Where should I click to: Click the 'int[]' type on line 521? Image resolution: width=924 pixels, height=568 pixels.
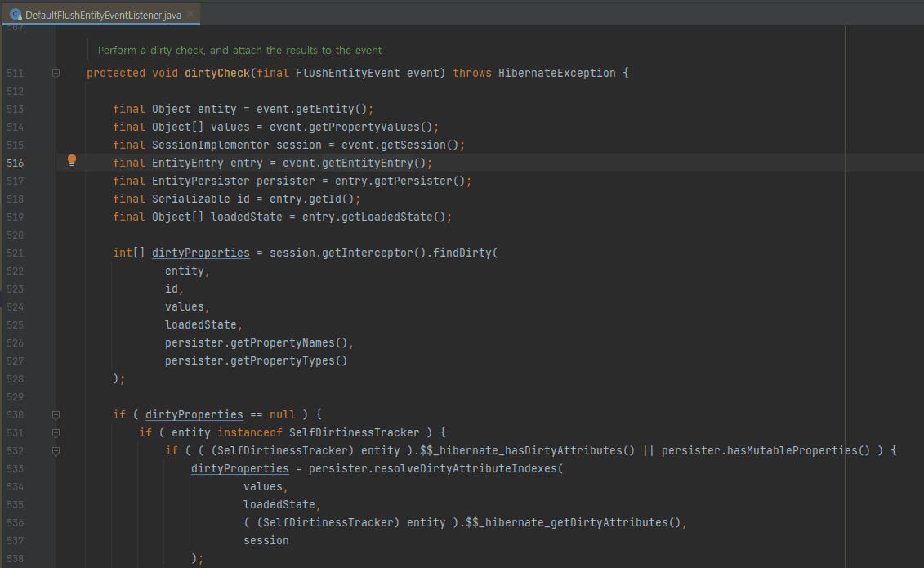tap(128, 253)
